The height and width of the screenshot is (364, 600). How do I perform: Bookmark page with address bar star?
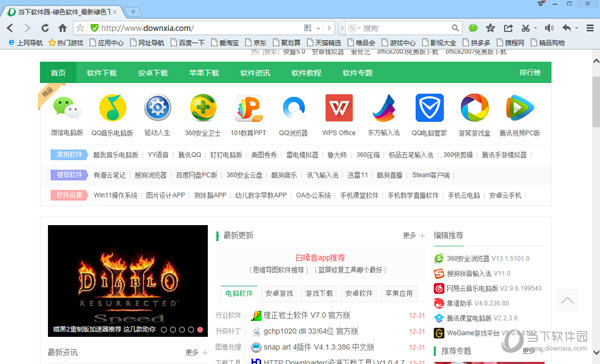coord(80,28)
